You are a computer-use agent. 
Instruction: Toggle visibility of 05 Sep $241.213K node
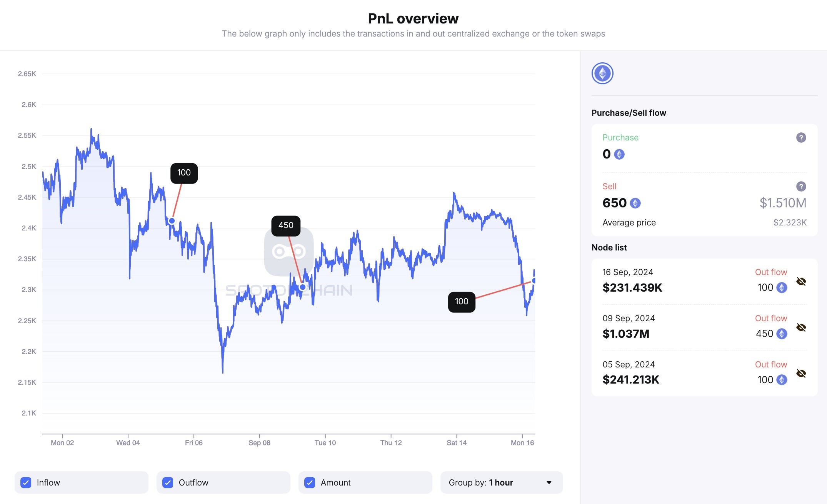[x=801, y=373]
